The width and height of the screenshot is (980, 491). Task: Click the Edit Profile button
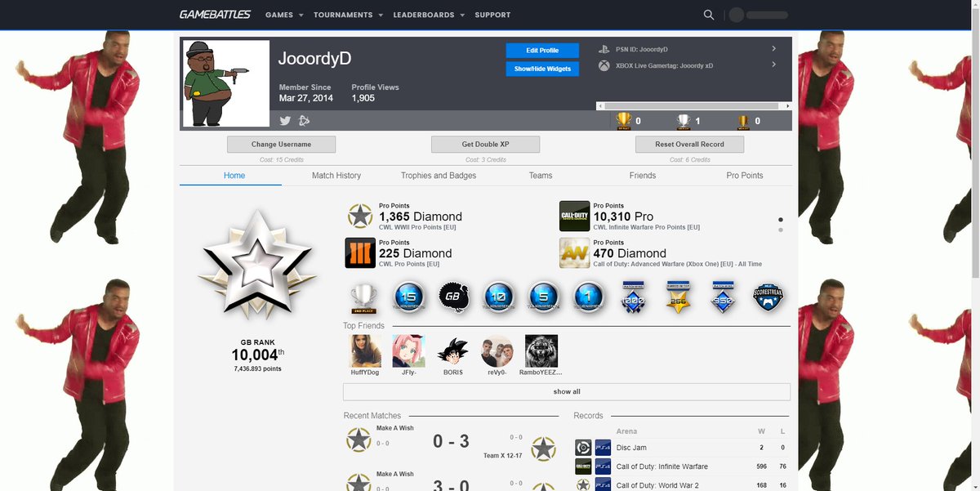click(x=542, y=51)
